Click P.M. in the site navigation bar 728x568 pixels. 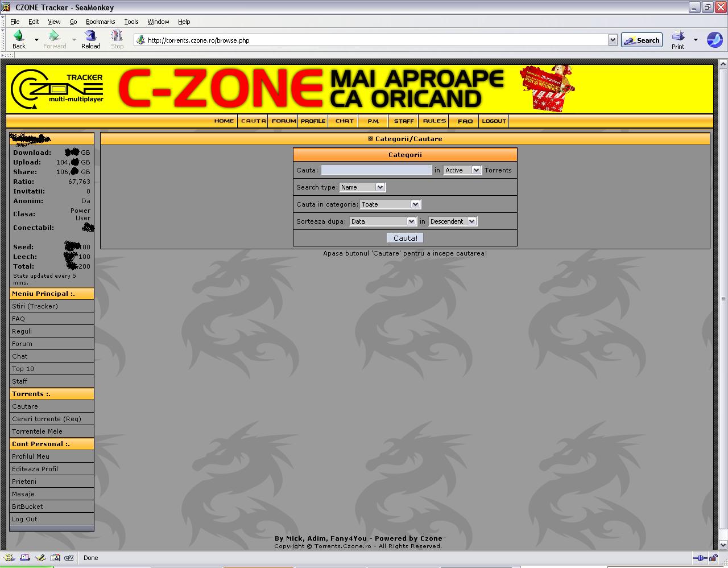pyautogui.click(x=374, y=121)
